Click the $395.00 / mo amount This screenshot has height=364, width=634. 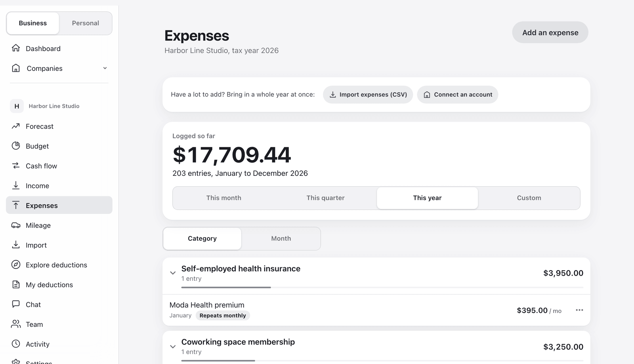(x=539, y=311)
